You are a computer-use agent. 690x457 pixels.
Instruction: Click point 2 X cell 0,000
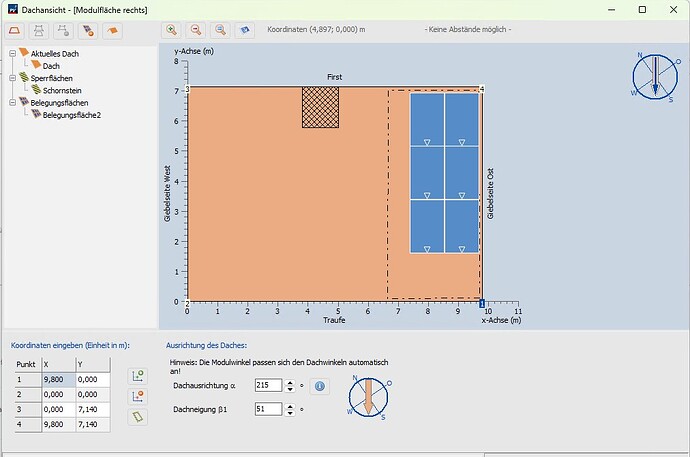pos(59,395)
